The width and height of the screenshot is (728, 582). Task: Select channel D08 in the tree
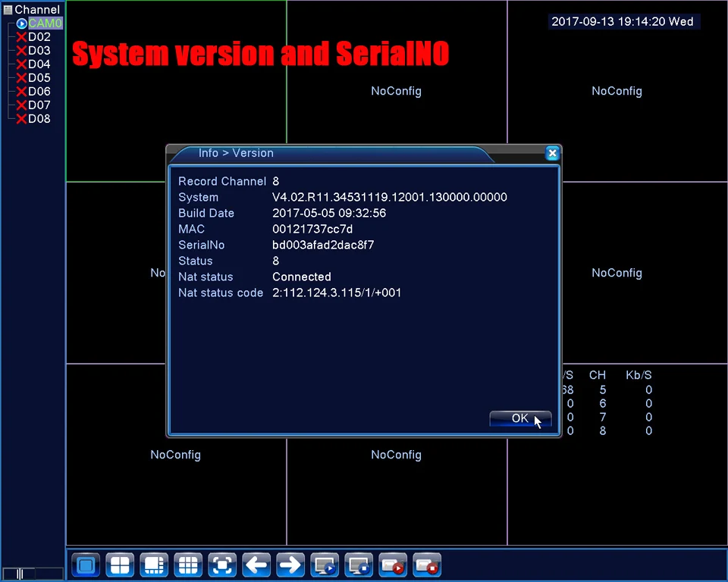point(39,119)
